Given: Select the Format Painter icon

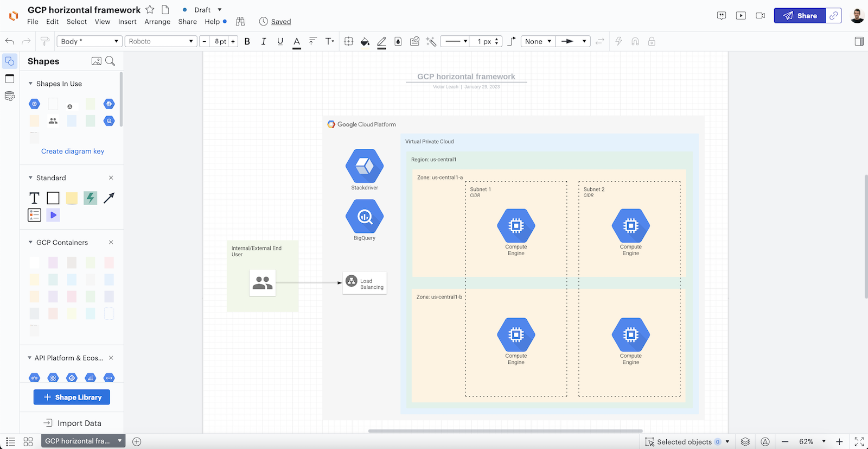Looking at the screenshot, I should pos(45,41).
